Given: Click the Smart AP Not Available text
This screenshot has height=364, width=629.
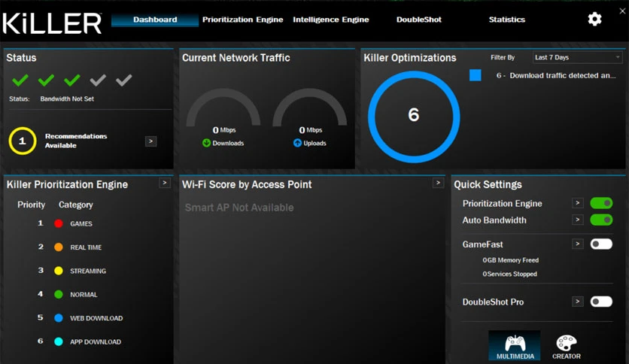Looking at the screenshot, I should click(239, 208).
